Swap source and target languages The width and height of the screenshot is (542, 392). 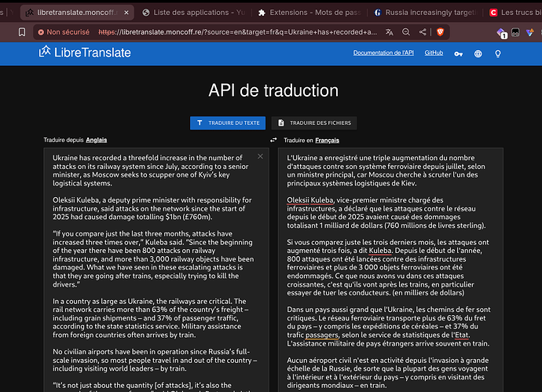[x=273, y=140]
